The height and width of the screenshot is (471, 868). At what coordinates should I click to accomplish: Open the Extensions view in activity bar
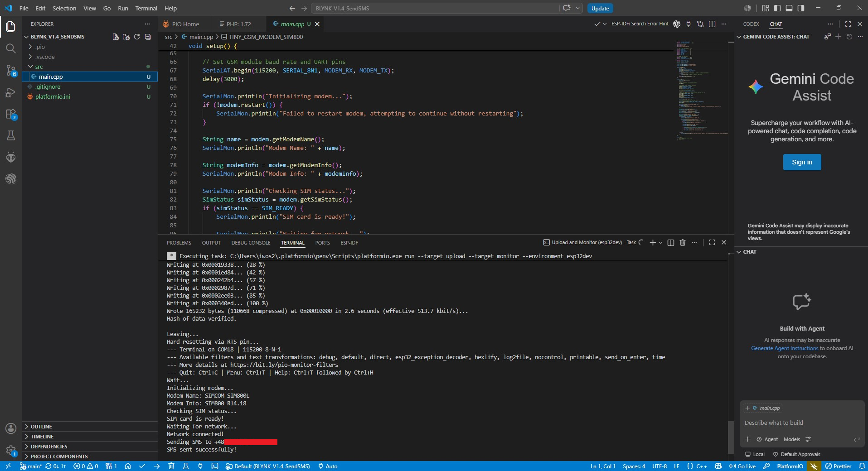tap(11, 114)
